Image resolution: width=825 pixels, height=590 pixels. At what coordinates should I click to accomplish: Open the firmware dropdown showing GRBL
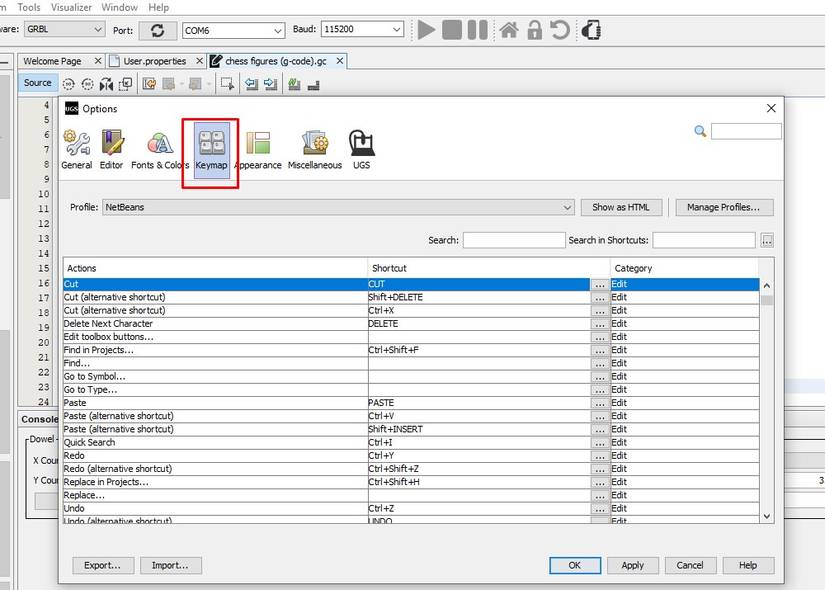pyautogui.click(x=64, y=29)
